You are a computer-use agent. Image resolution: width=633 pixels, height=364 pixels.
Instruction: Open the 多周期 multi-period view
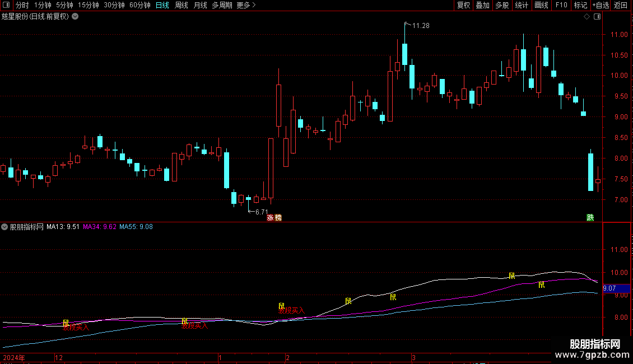click(222, 5)
